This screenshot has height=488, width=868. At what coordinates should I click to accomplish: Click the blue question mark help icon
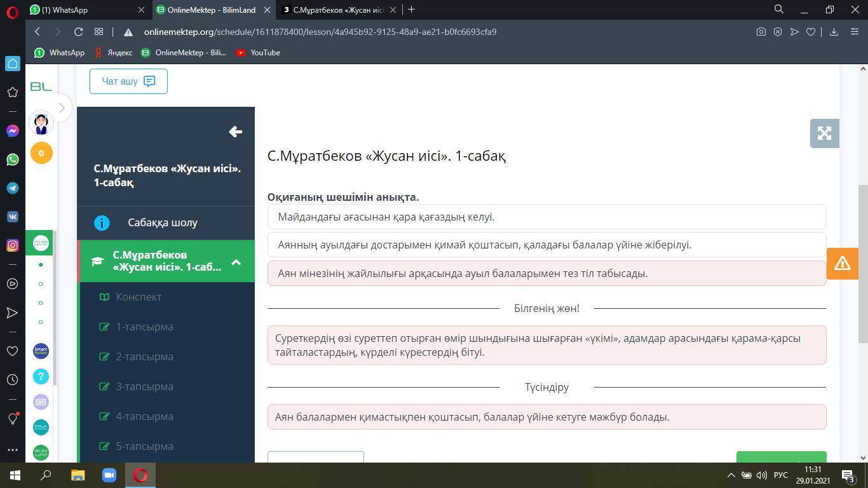pos(41,376)
